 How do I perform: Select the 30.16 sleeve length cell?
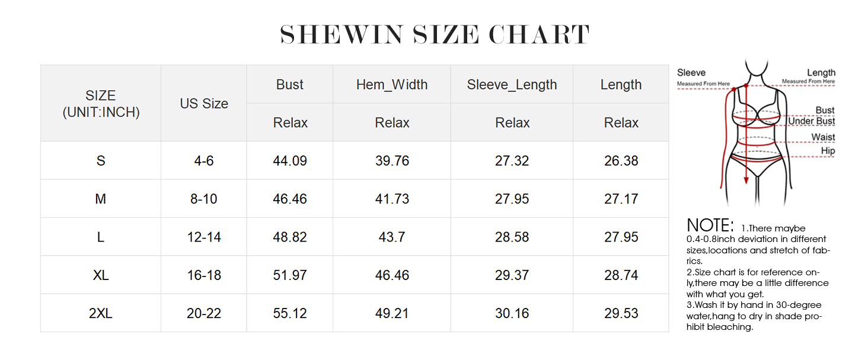tap(512, 313)
